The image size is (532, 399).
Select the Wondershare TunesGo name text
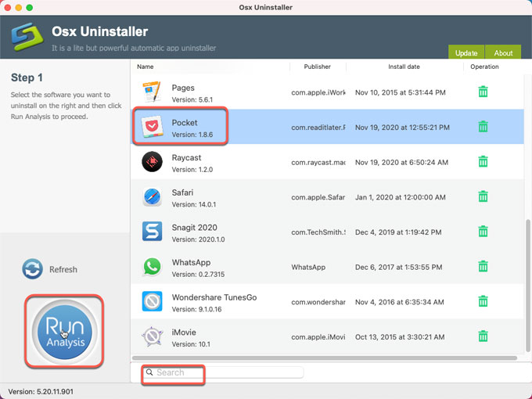click(x=214, y=297)
